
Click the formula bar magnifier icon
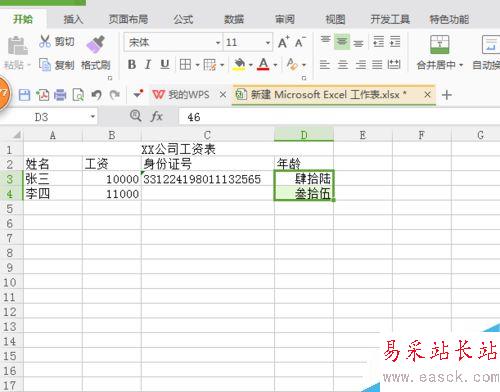click(x=136, y=116)
